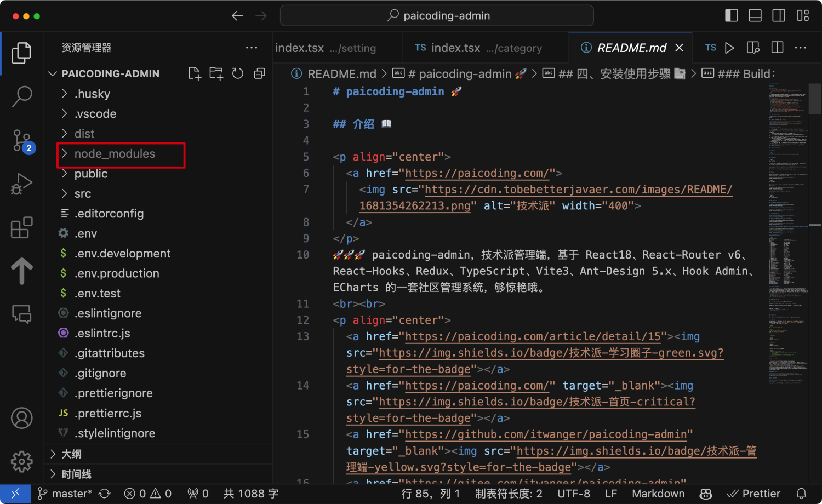Image resolution: width=822 pixels, height=504 pixels.
Task: Click README.md breadcrumb item
Action: [334, 73]
